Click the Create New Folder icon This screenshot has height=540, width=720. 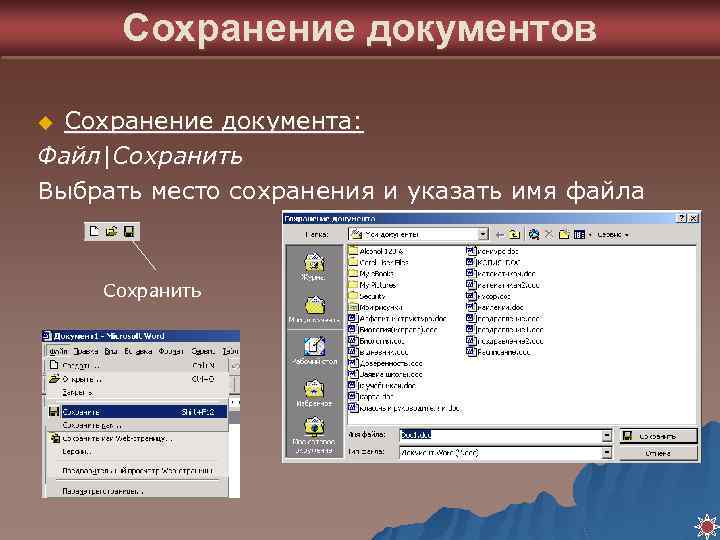(x=564, y=235)
